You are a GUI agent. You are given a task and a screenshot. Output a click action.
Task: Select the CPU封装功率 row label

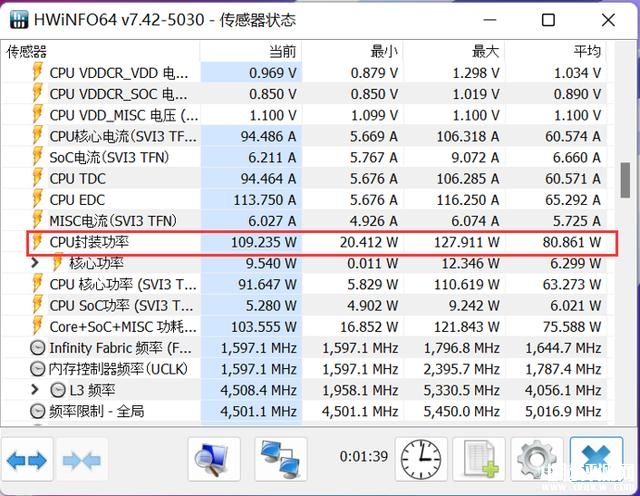[89, 242]
